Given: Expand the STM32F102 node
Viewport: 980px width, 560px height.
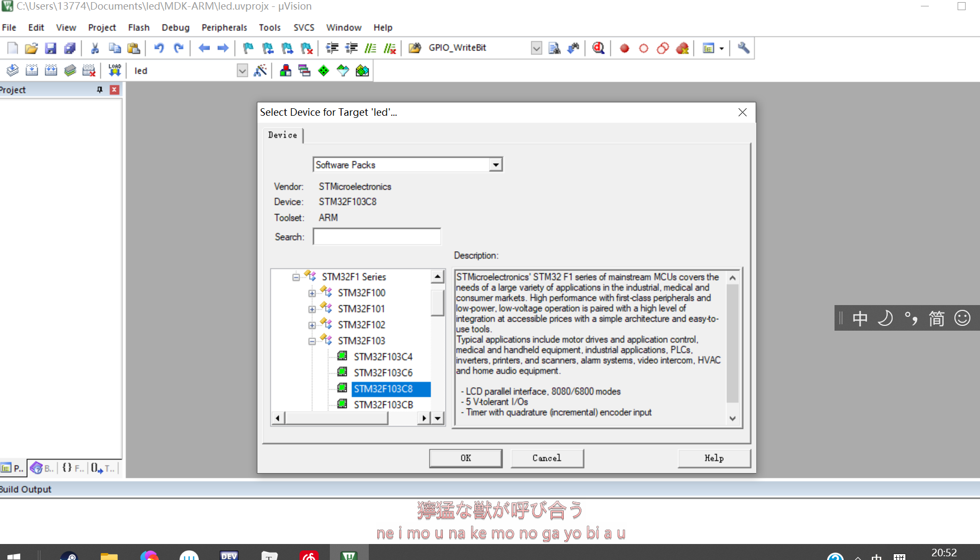Looking at the screenshot, I should [312, 325].
